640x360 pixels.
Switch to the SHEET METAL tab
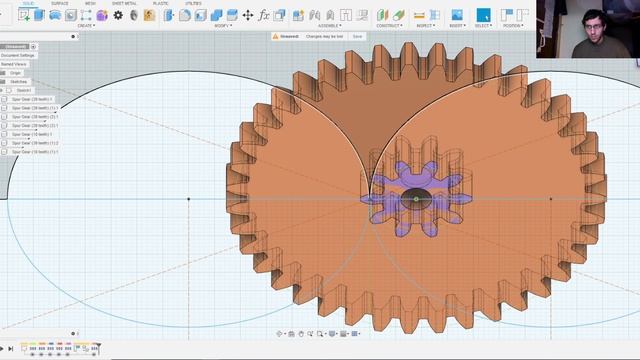coord(124,3)
